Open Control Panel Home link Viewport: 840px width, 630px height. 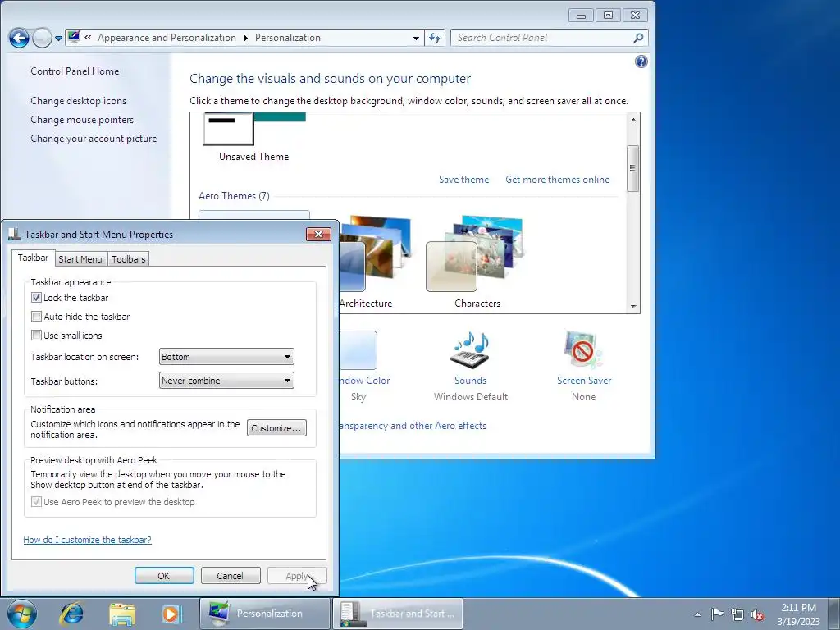click(75, 71)
